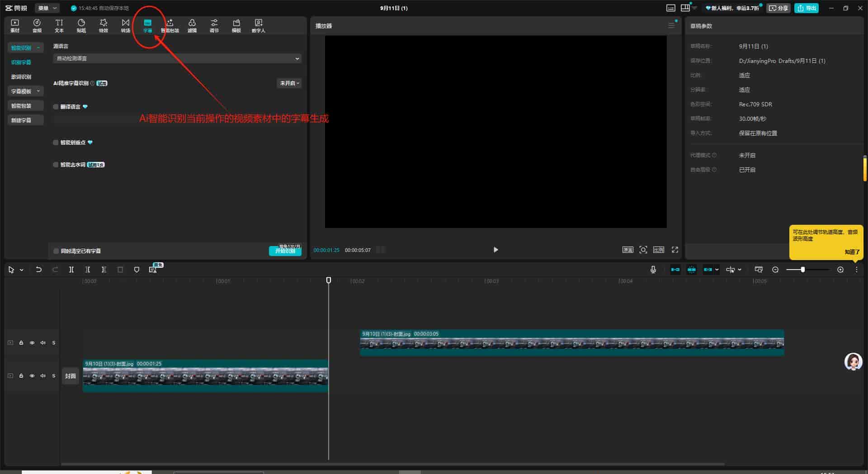Open the 转场 transitions tool

pos(125,25)
